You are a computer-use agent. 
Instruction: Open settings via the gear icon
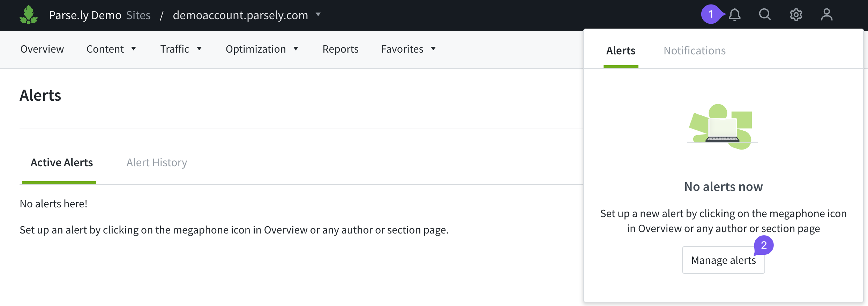tap(796, 15)
